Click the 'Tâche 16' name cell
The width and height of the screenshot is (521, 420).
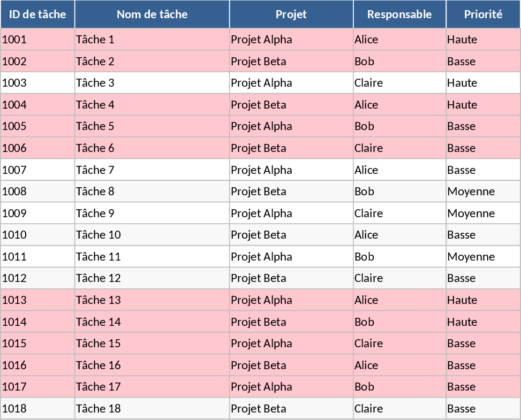point(152,365)
